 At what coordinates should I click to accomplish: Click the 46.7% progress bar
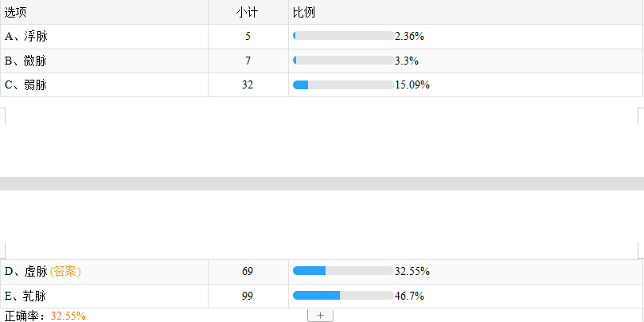343,296
